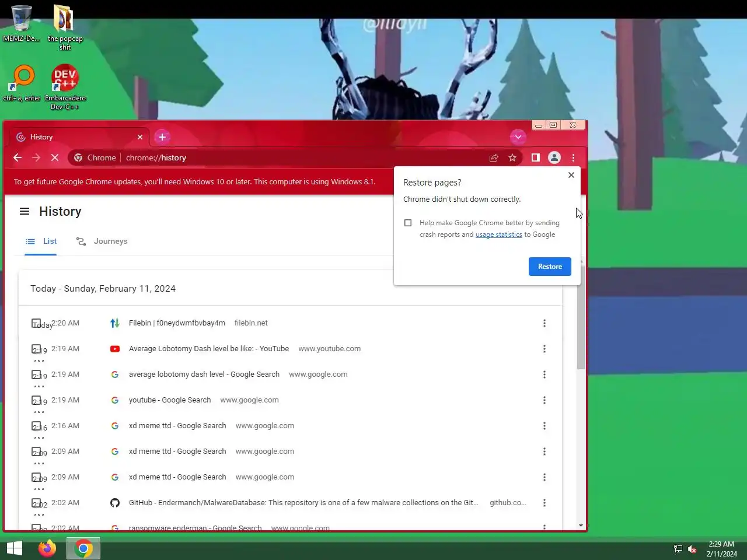Check the Filebin history entry checkbox
Screen dimensions: 747x560
pos(36,323)
